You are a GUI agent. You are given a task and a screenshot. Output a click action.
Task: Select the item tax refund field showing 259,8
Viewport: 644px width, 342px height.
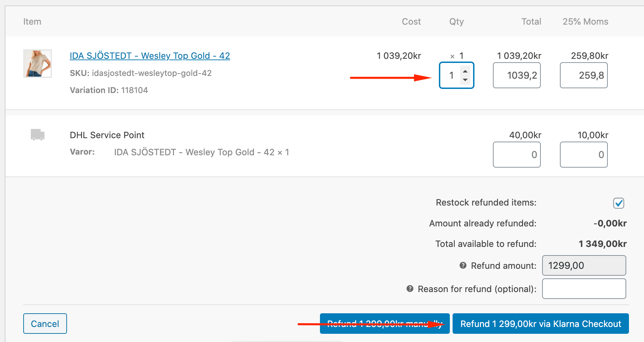coord(583,76)
